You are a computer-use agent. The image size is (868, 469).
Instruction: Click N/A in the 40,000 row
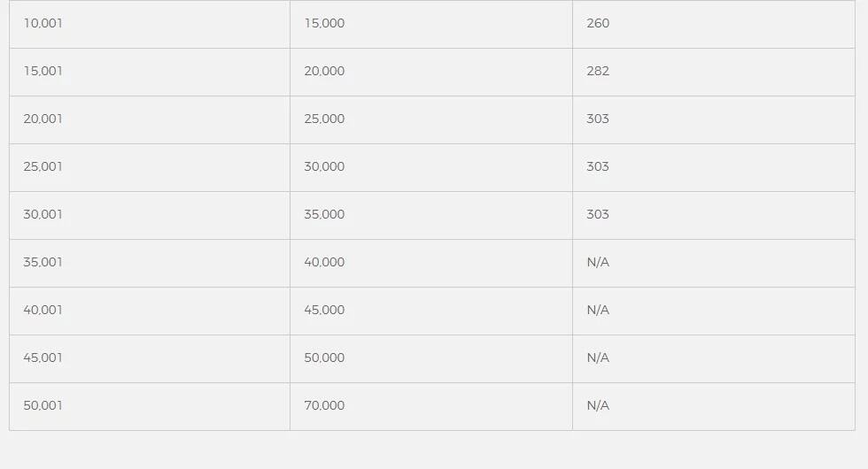click(598, 262)
